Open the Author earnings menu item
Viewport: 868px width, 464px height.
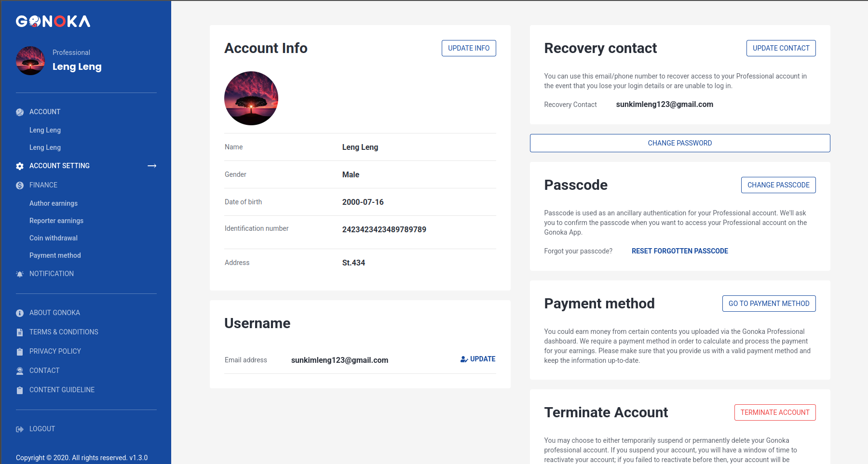click(x=54, y=203)
